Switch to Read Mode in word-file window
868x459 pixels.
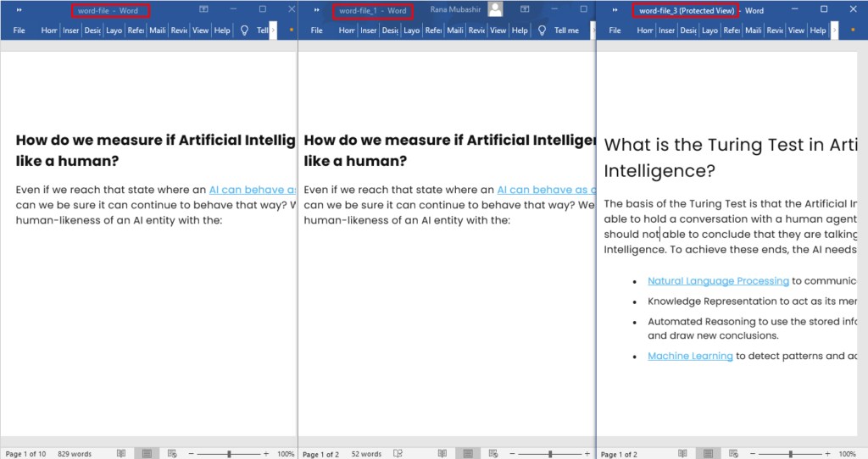click(x=121, y=454)
